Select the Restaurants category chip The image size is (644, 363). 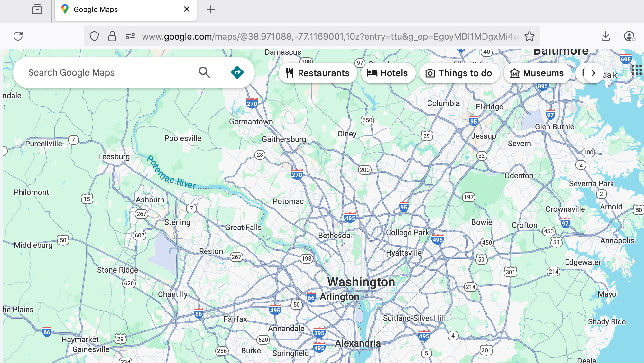(317, 73)
